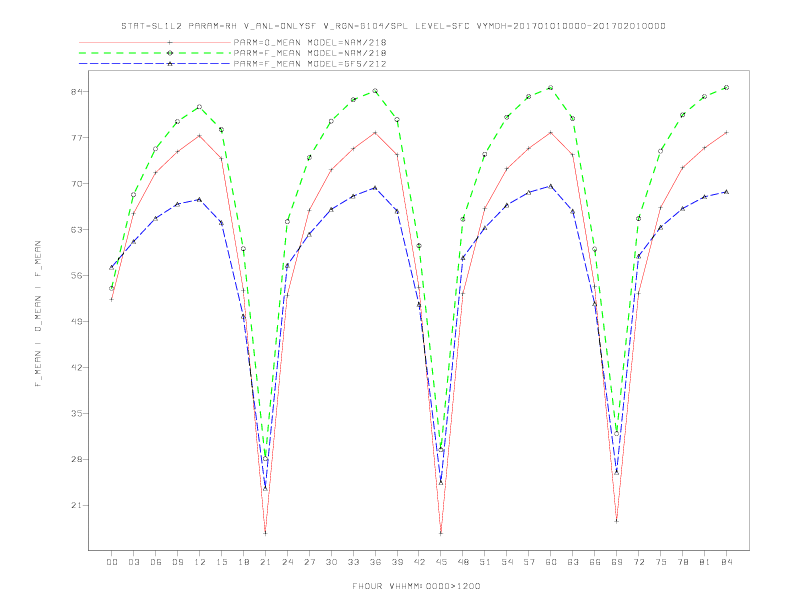Click the blue GFS triangle marker at hour 12
The image size is (792, 612).
[x=200, y=199]
